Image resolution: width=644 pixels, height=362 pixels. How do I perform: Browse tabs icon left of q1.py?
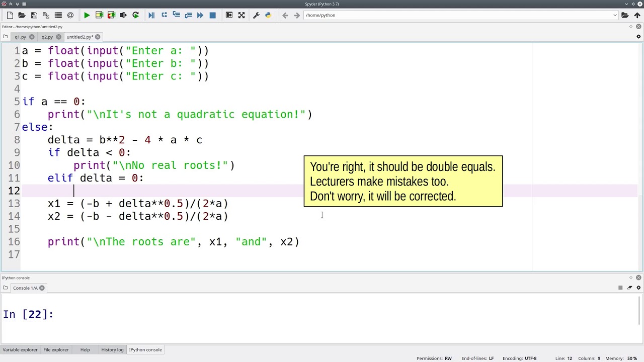[5, 37]
